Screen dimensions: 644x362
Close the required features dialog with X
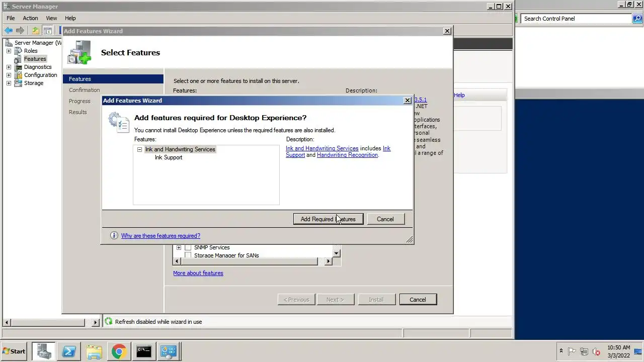point(408,100)
